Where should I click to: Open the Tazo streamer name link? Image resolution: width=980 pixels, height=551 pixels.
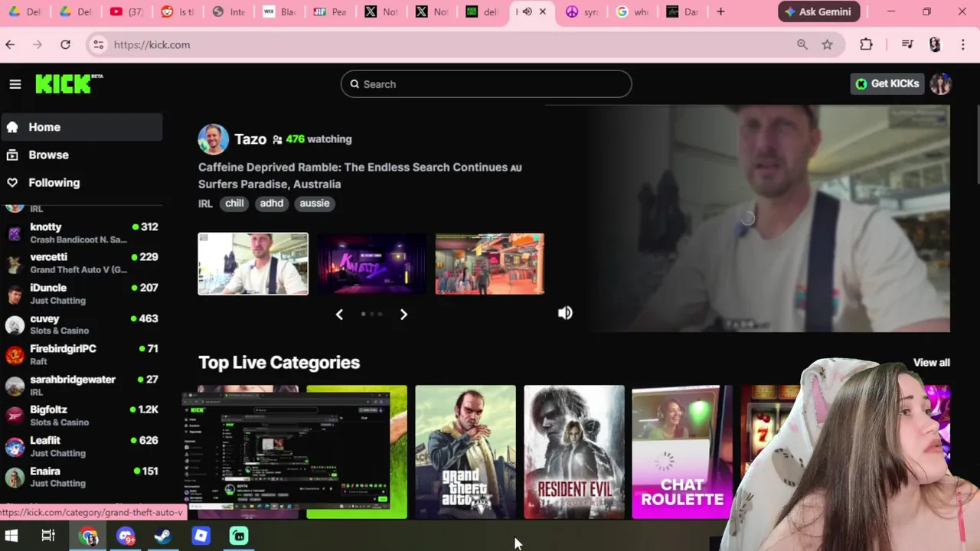click(250, 139)
